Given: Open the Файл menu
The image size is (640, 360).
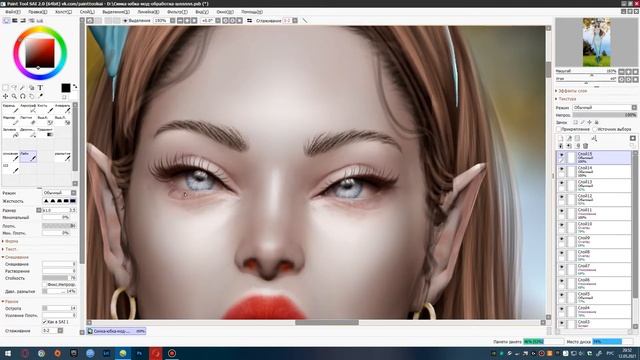Looking at the screenshot, I should pyautogui.click(x=12, y=12).
